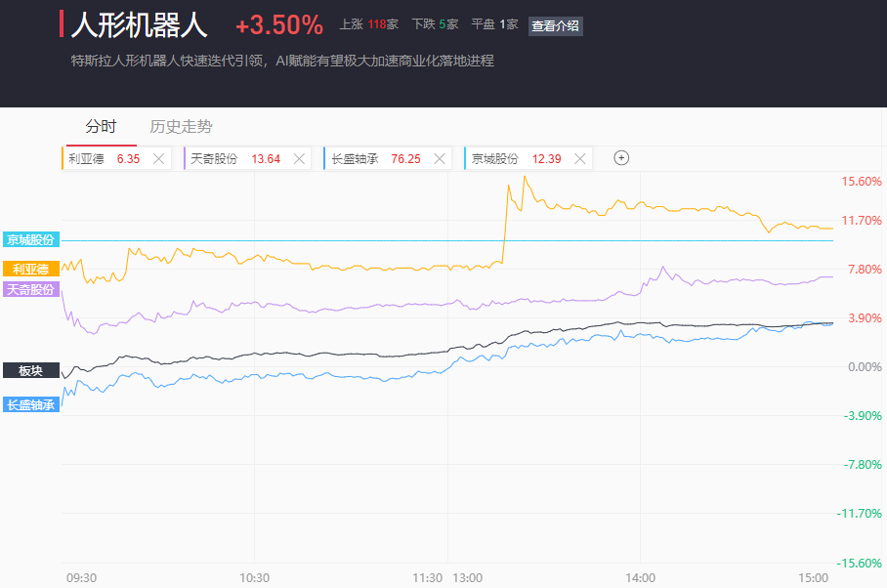887x588 pixels.
Task: Click the 长盛轴承 stock chip name
Action: 355,158
